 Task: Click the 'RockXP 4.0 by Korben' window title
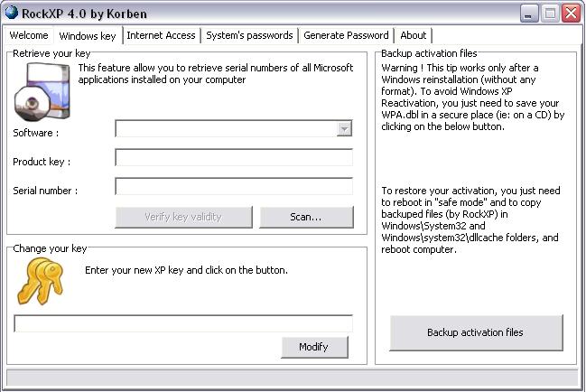click(x=84, y=14)
